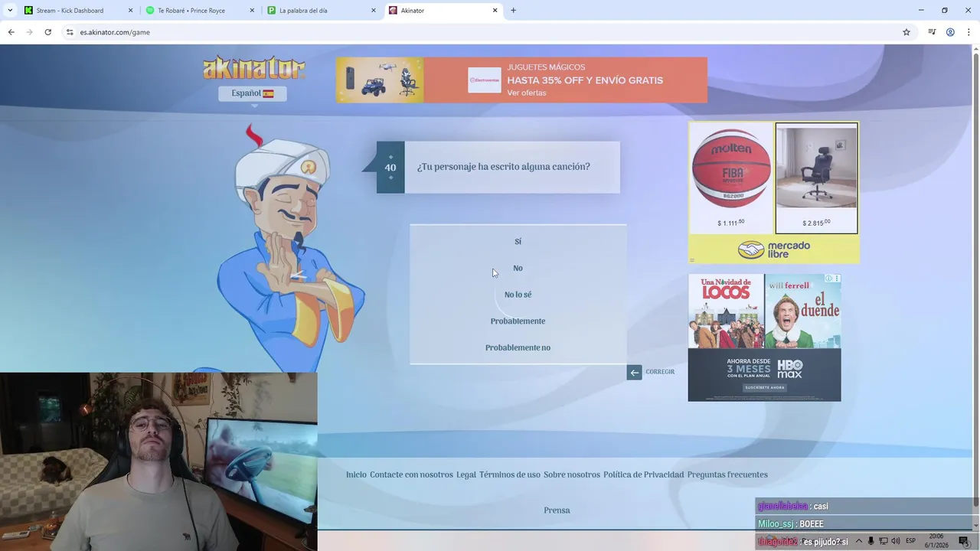This screenshot has width=980, height=551.
Task: Switch to the Stream - Kick Dashboard tab
Action: click(x=78, y=11)
